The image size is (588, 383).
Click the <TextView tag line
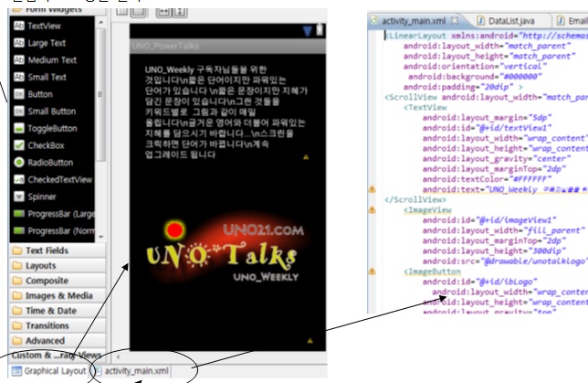point(425,107)
